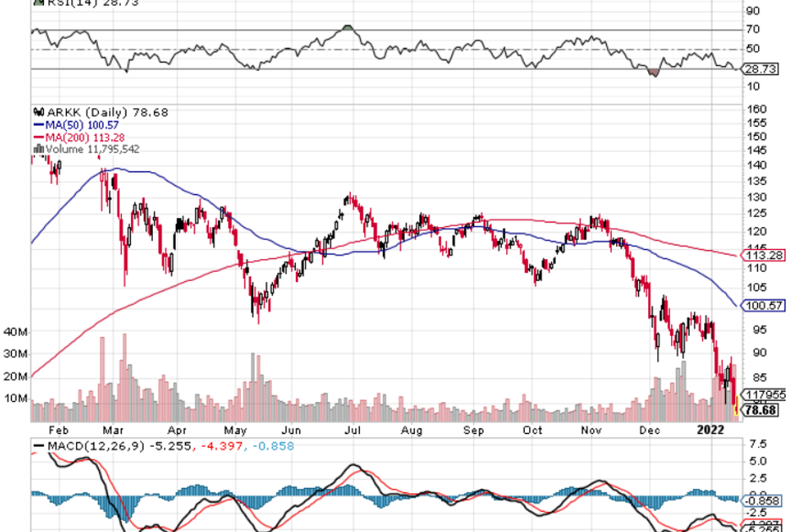Click the Dec date axis label
The image size is (791, 532).
[650, 430]
